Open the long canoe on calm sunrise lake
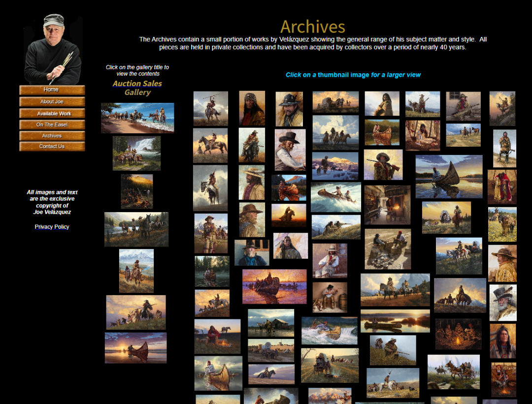 click(x=395, y=321)
